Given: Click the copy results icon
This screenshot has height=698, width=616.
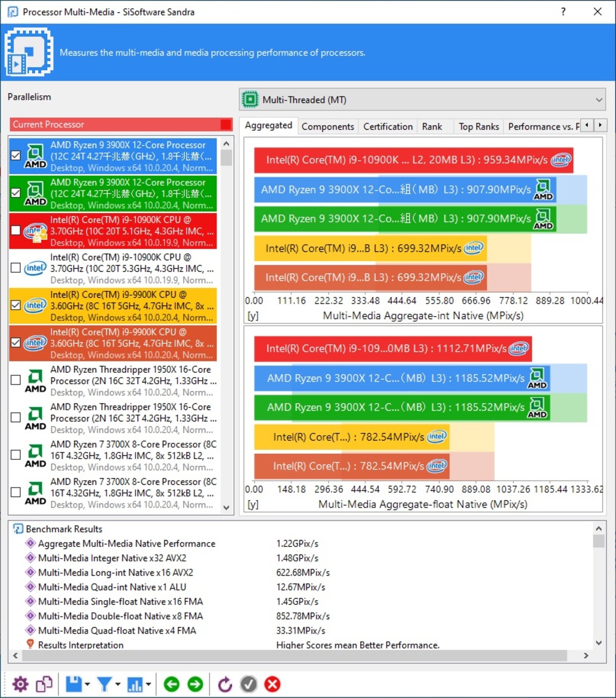Looking at the screenshot, I should [44, 684].
